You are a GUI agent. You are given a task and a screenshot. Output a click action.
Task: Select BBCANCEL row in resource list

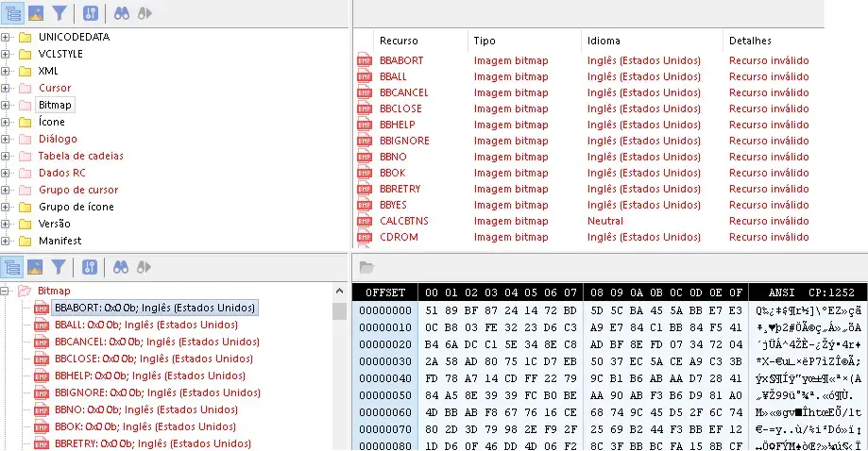point(403,92)
